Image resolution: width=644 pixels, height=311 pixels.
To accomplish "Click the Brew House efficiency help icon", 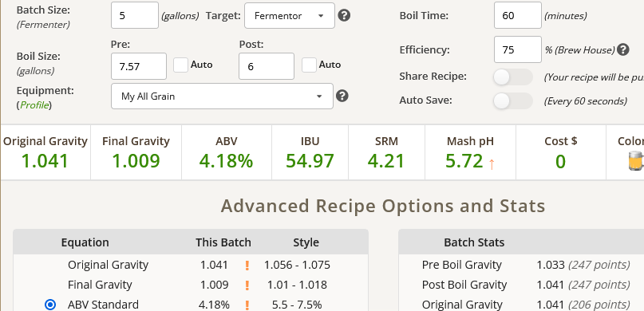I will coord(623,49).
